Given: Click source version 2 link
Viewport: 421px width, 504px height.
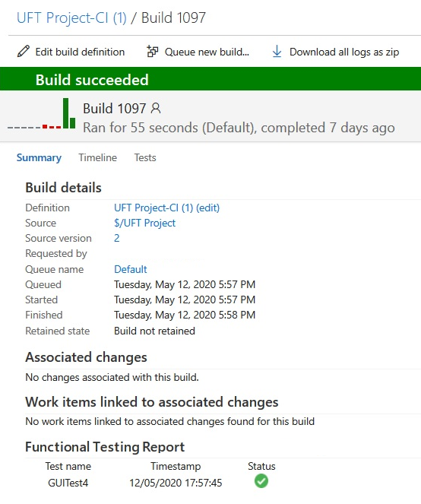Looking at the screenshot, I should pyautogui.click(x=117, y=238).
